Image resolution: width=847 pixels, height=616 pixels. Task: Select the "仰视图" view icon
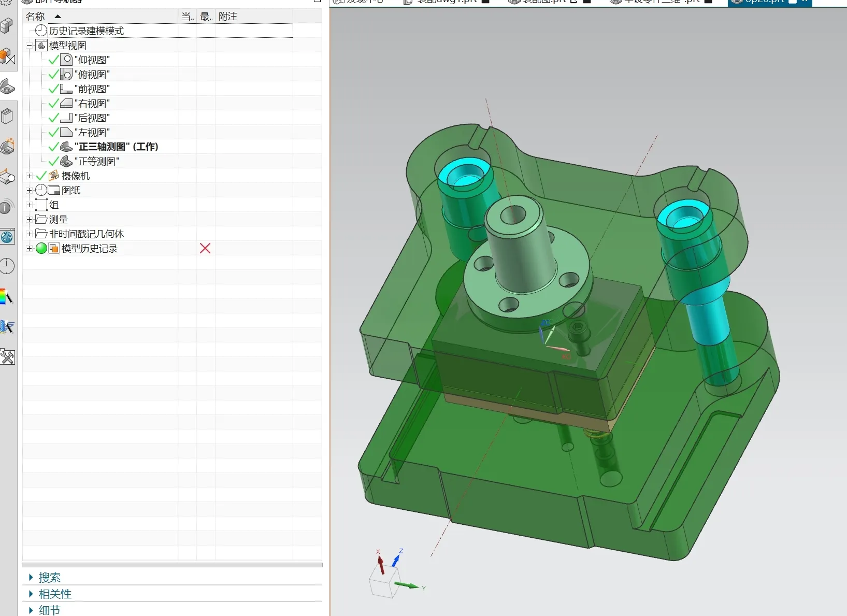(66, 60)
